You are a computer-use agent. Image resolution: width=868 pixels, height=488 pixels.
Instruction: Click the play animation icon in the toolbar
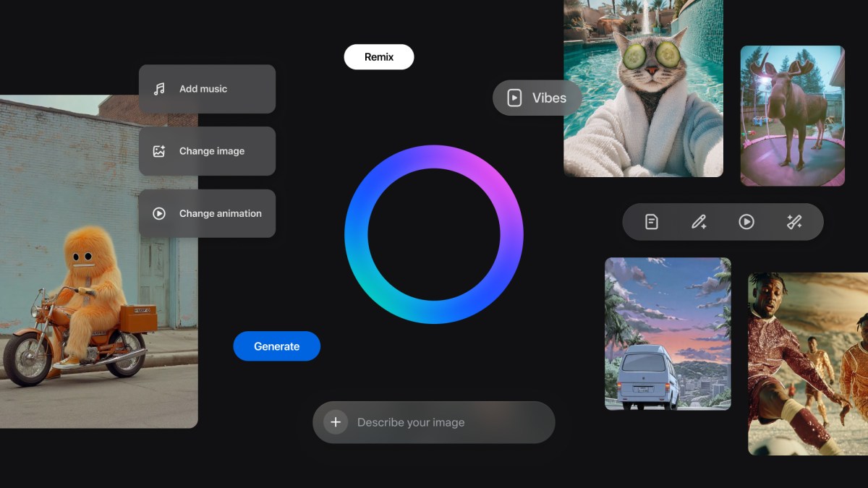[746, 221]
